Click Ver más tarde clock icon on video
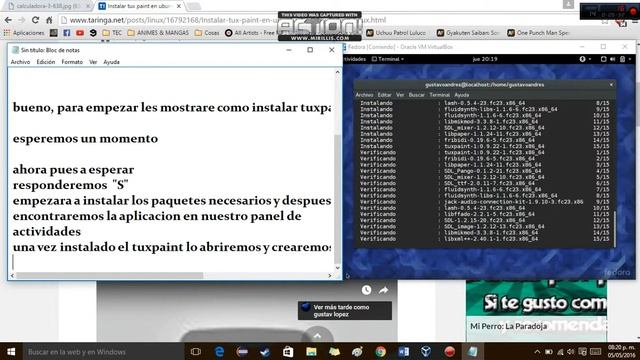Image resolution: width=640 pixels, height=360 pixels. point(366,290)
